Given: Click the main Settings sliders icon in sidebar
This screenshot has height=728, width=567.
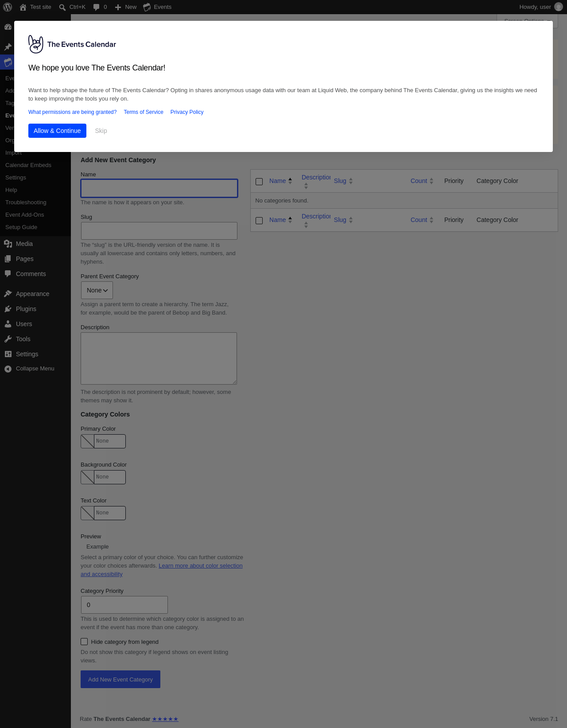Looking at the screenshot, I should (8, 354).
